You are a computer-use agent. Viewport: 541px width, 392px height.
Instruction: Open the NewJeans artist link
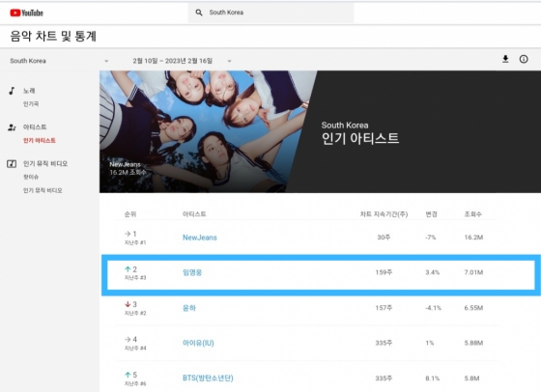(200, 238)
